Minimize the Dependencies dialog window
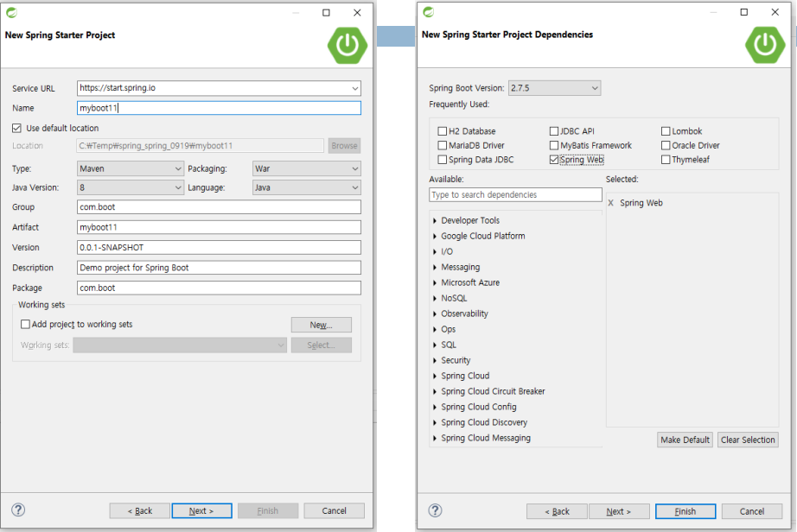The width and height of the screenshot is (797, 532). point(713,12)
